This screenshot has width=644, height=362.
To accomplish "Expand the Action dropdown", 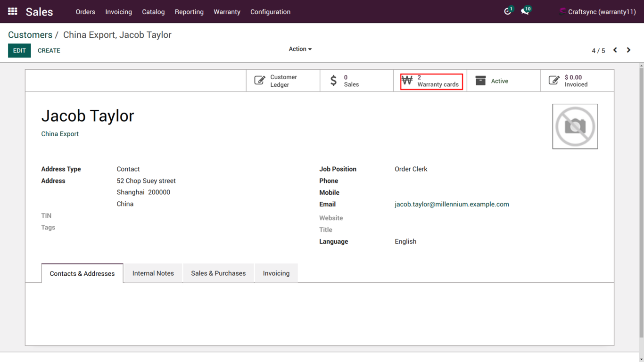I will pyautogui.click(x=300, y=49).
